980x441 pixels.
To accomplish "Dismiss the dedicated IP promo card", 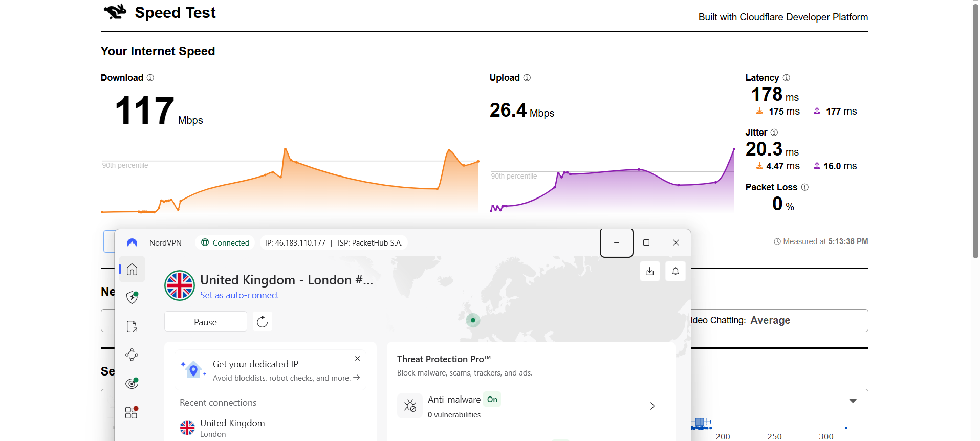I will pos(357,359).
